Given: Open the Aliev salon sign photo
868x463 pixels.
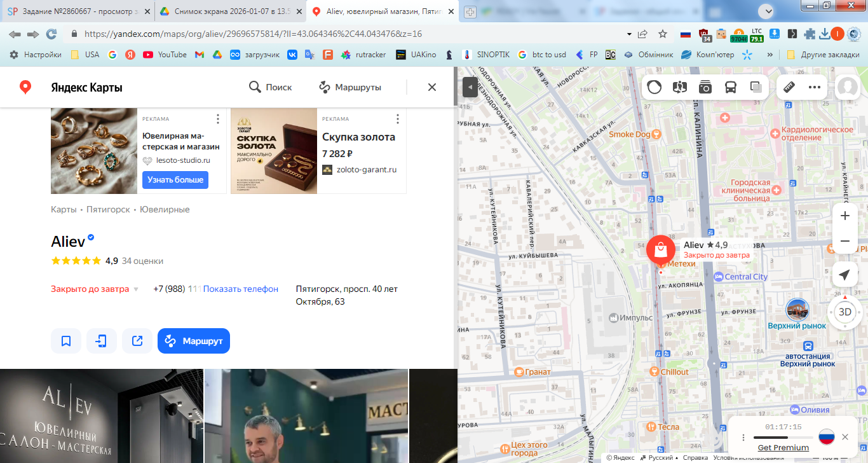Looking at the screenshot, I should tap(102, 416).
